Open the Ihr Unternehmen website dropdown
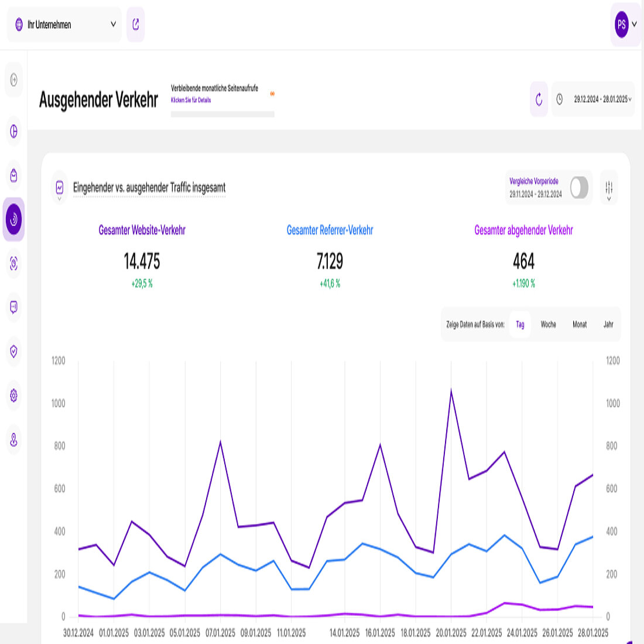The image size is (644, 644). [64, 25]
